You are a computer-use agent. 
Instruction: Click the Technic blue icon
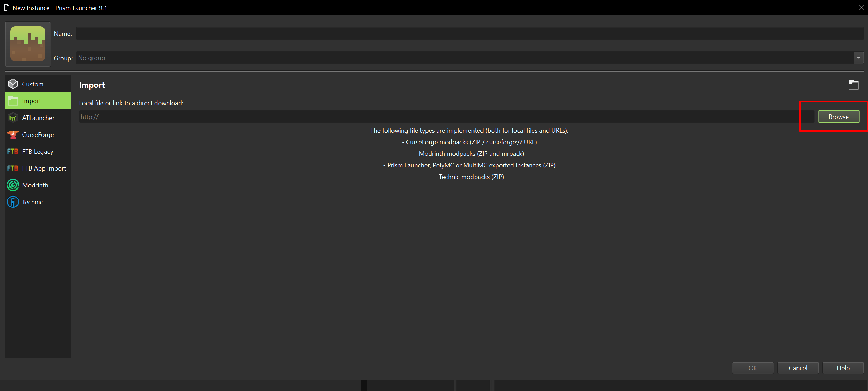pos(13,202)
